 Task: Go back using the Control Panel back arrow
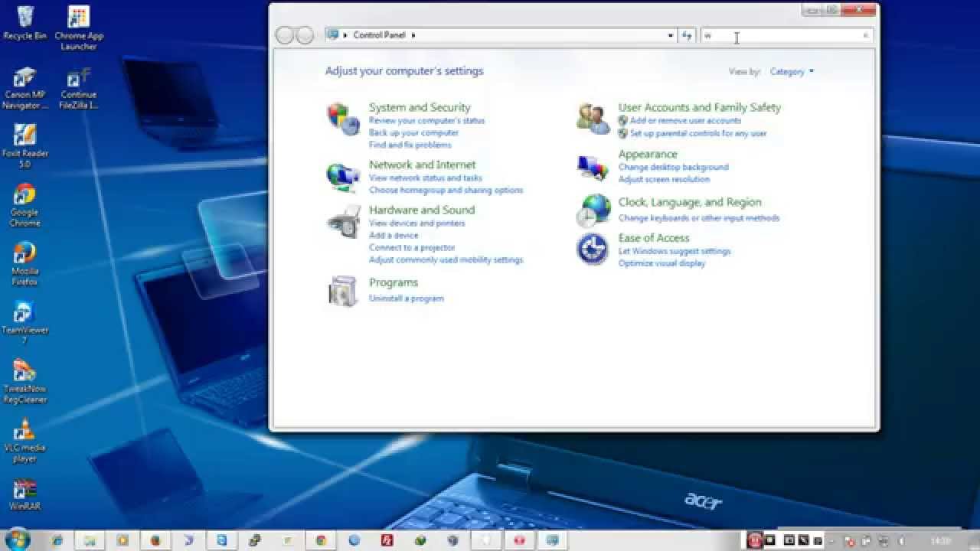[x=285, y=35]
